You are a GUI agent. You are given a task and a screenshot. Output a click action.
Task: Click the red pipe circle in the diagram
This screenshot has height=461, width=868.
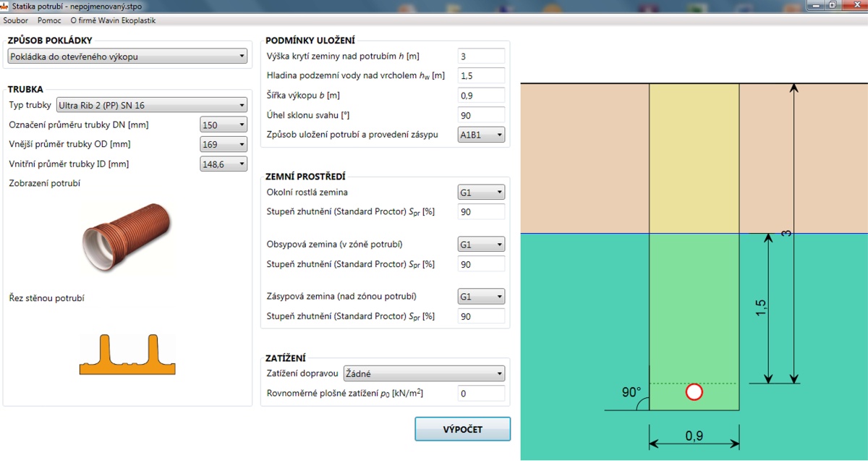[x=694, y=392]
